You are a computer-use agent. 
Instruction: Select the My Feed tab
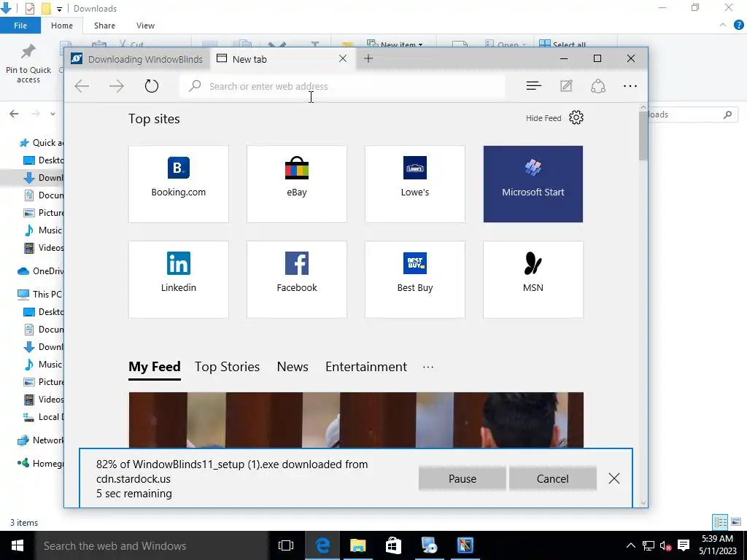point(155,367)
